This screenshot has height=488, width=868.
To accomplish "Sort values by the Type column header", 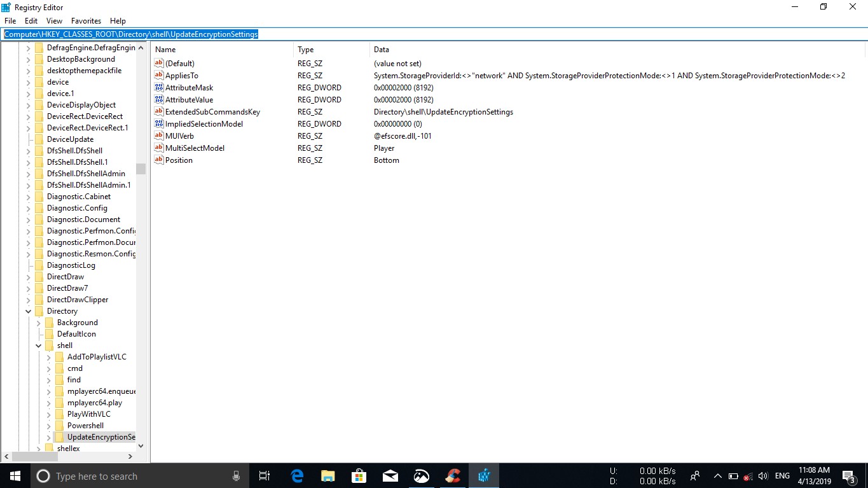I will [x=331, y=50].
